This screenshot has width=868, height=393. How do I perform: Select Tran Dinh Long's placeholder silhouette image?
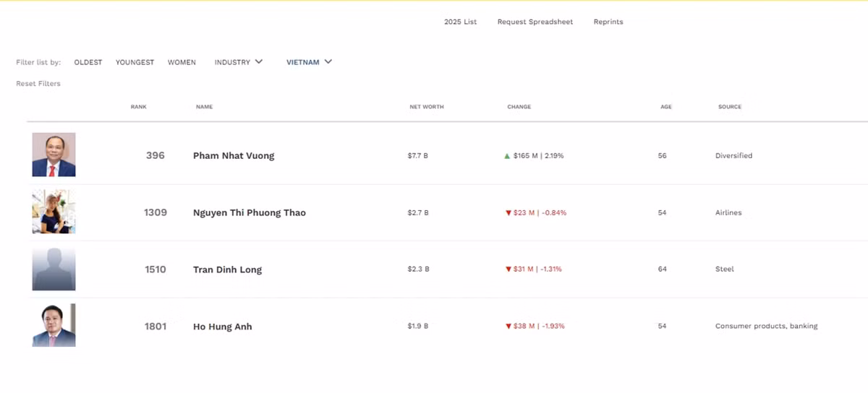(x=54, y=269)
